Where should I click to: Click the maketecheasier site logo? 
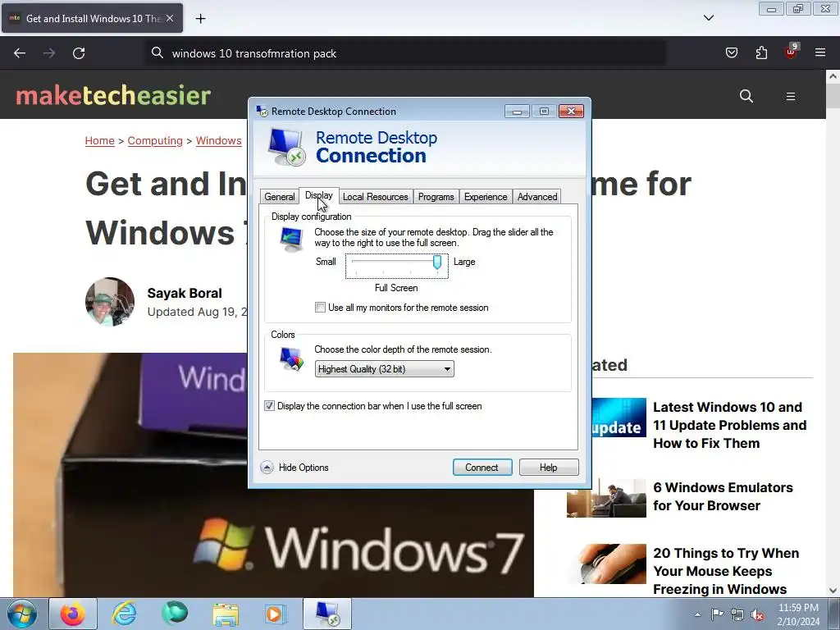coord(113,95)
